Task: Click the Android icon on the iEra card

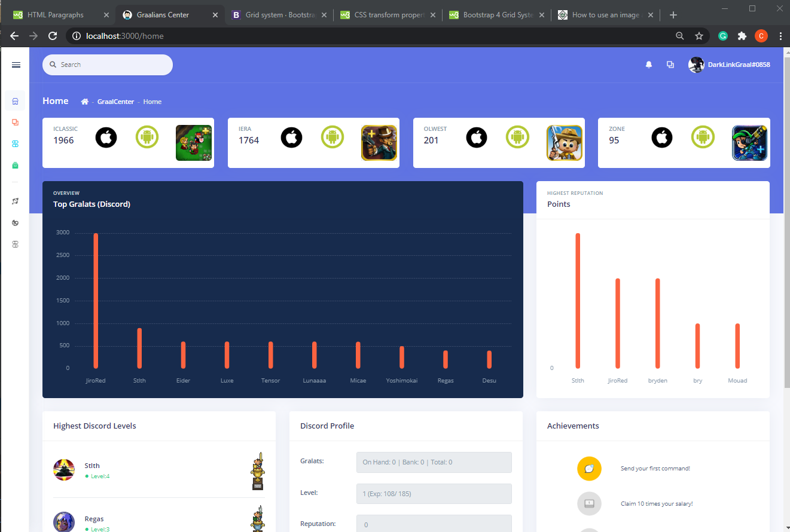Action: (333, 137)
